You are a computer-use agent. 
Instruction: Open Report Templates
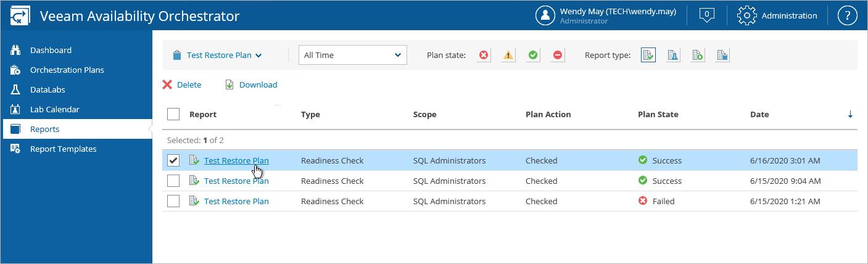pos(64,149)
